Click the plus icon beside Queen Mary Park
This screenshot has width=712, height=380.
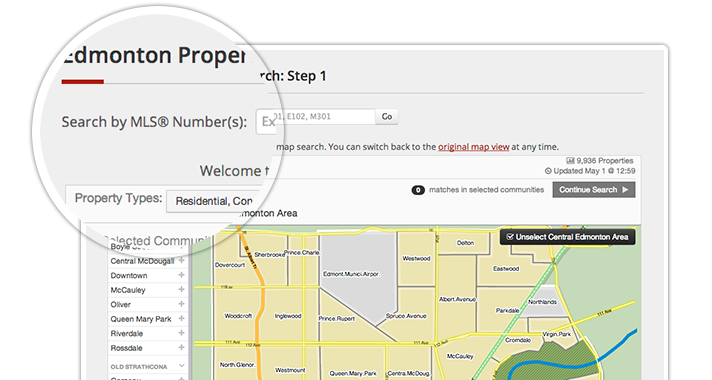[181, 319]
